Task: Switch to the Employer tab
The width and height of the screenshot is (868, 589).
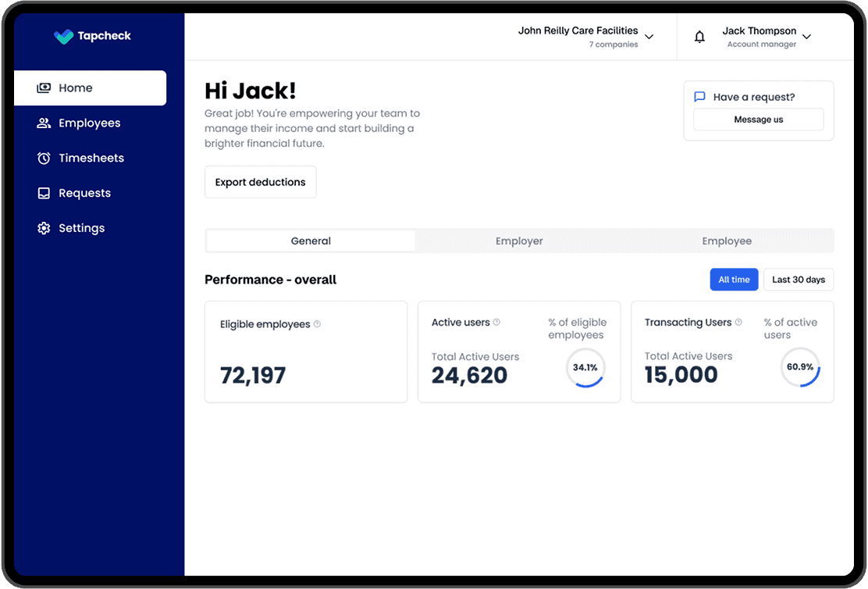Action: pos(518,241)
